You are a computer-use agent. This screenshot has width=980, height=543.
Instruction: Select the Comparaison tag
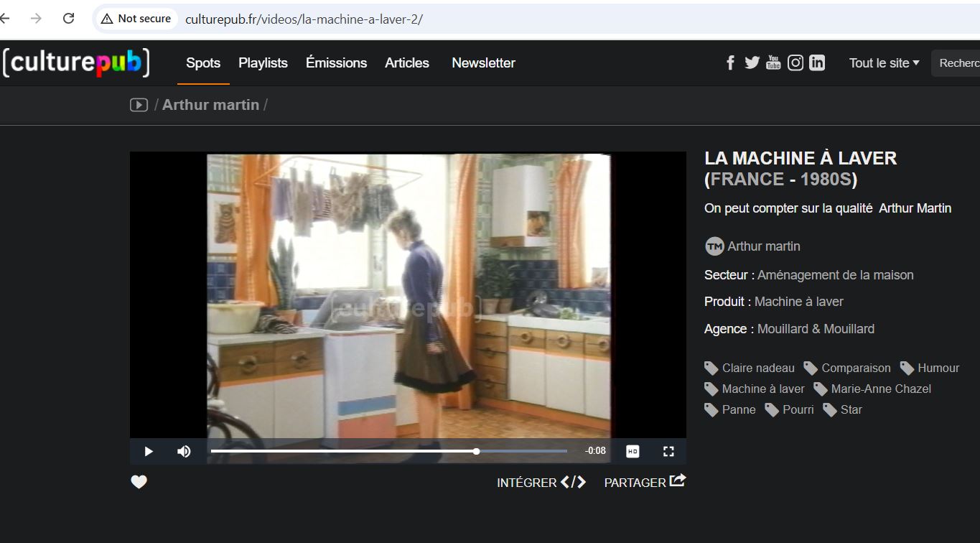(848, 368)
